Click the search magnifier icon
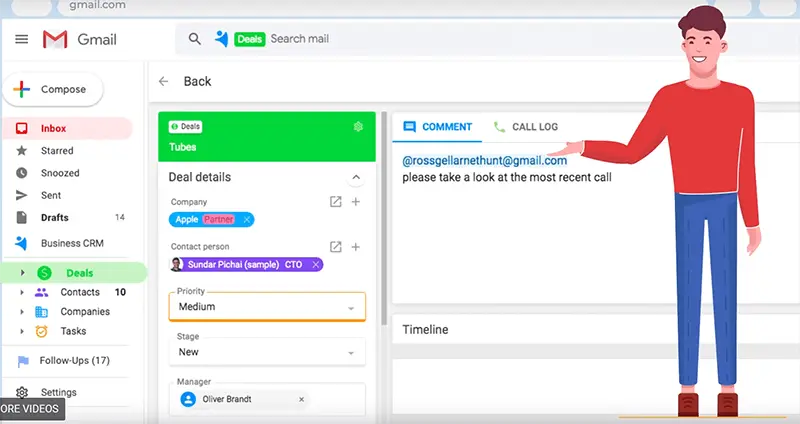800x424 pixels. [194, 39]
